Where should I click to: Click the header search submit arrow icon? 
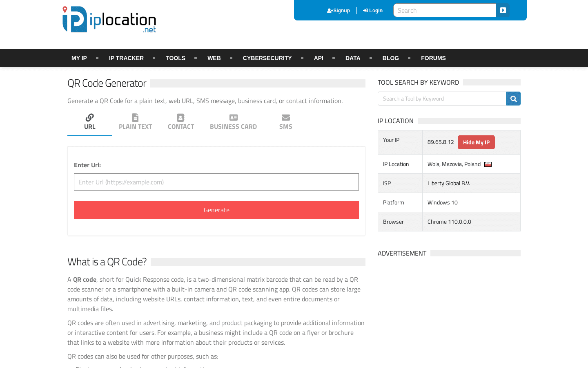503,10
